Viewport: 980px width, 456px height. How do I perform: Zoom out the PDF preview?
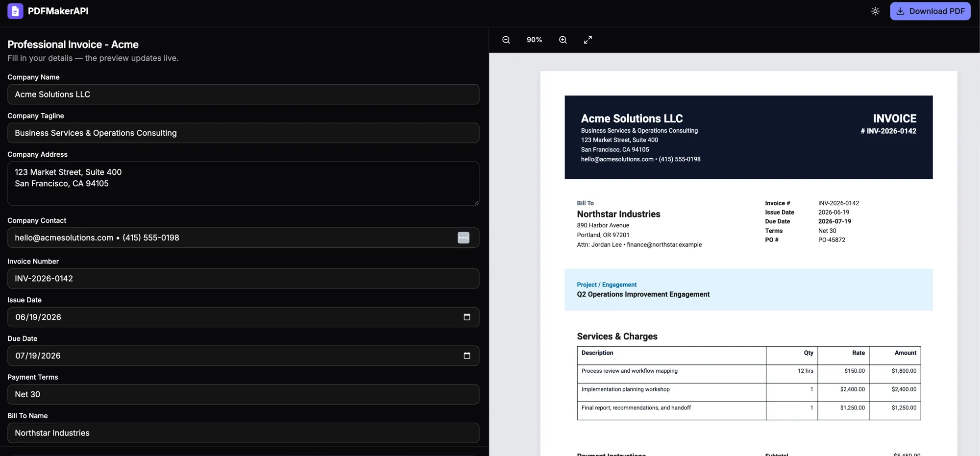[506, 40]
